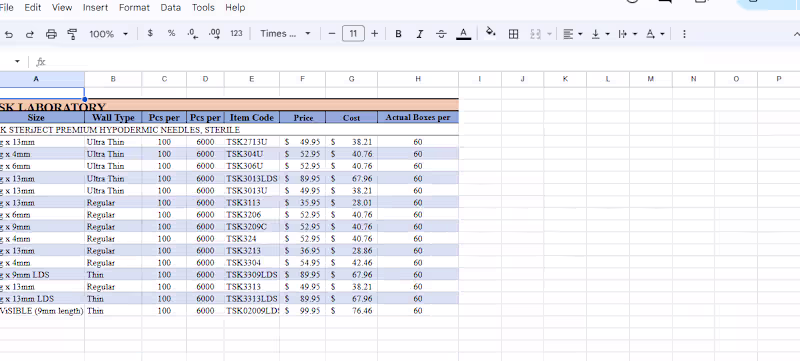The width and height of the screenshot is (800, 361).
Task: Format as currency with dollar icon
Action: click(150, 33)
